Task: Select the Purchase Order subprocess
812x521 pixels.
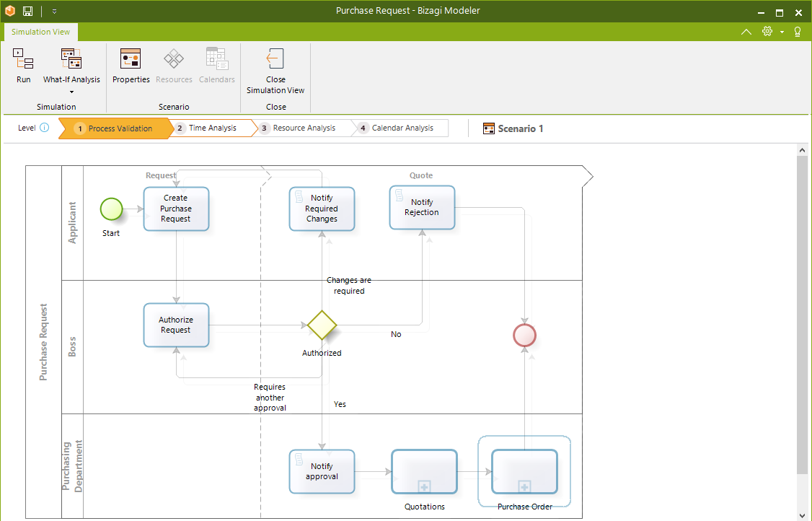Action: pos(524,471)
